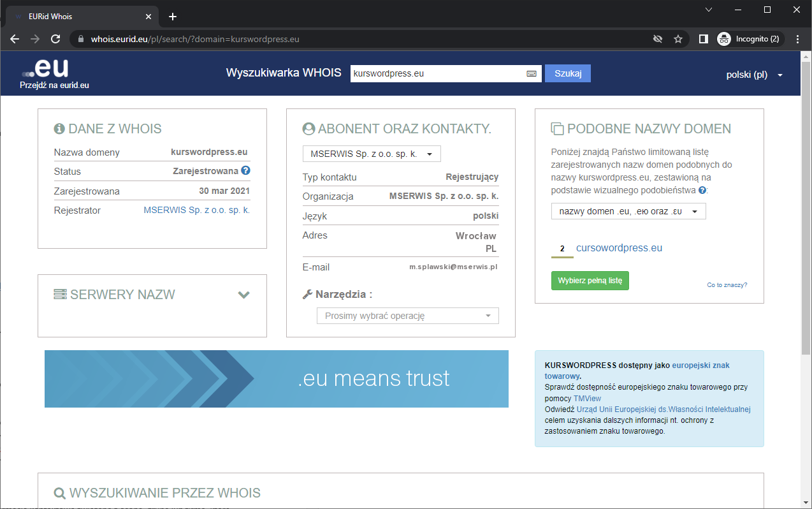Click the 'Wybierz pełną listę' green button
Image resolution: width=812 pixels, height=509 pixels.
[x=590, y=281]
